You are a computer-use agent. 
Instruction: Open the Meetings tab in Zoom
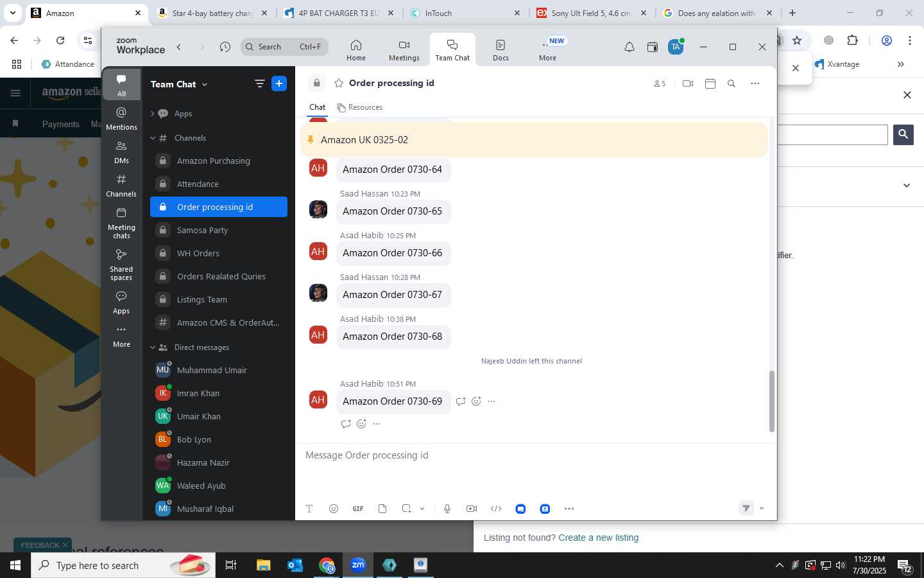click(404, 50)
